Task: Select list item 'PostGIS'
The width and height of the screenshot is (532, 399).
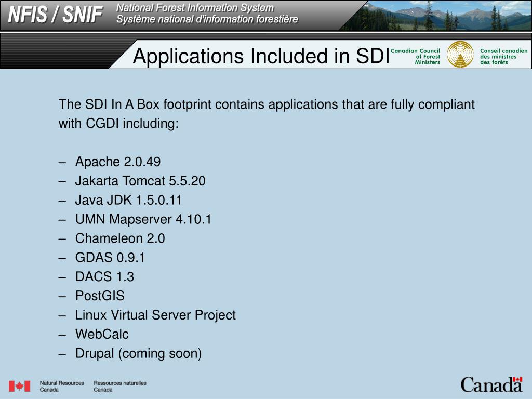Action: pyautogui.click(x=100, y=296)
